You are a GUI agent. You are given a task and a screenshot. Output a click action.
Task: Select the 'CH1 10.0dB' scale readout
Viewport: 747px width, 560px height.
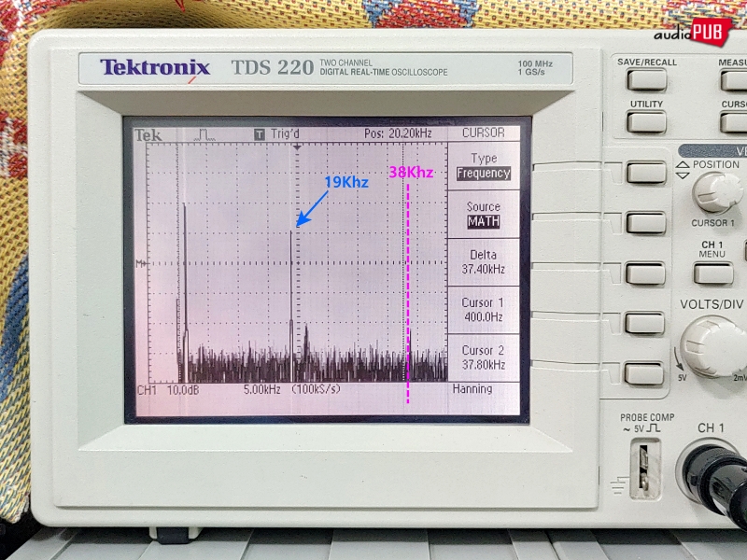[168, 390]
